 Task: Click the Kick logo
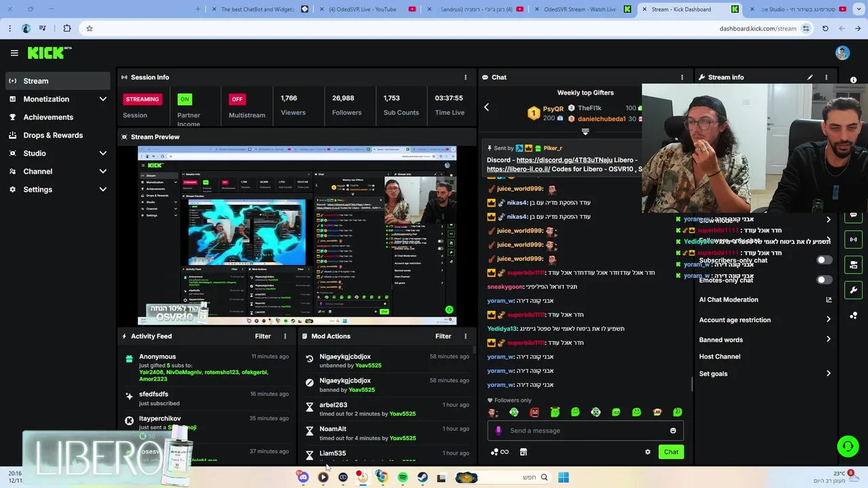pyautogui.click(x=50, y=53)
